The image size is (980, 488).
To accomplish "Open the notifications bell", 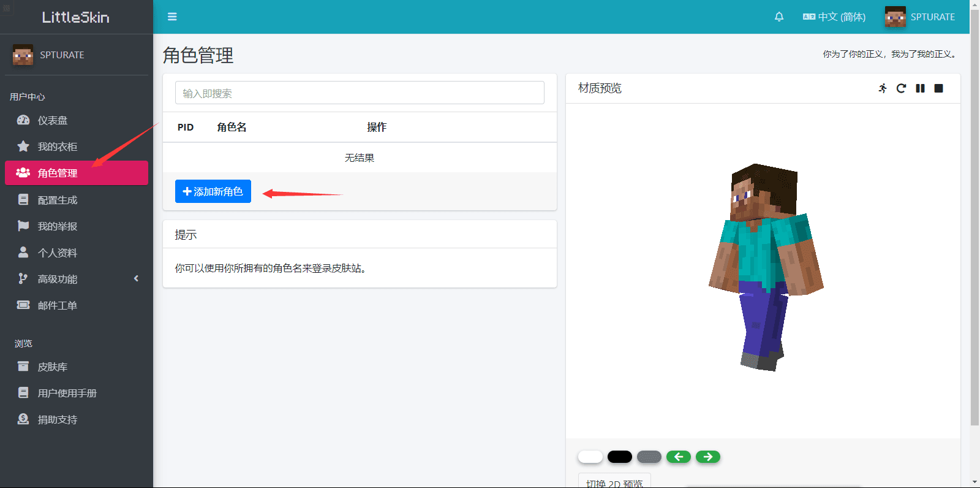I will pos(779,17).
